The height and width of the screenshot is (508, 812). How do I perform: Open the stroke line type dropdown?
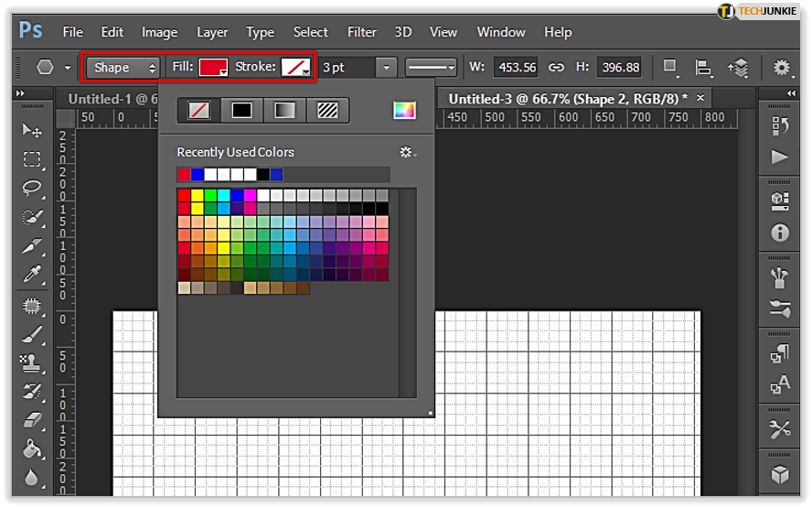tap(431, 68)
